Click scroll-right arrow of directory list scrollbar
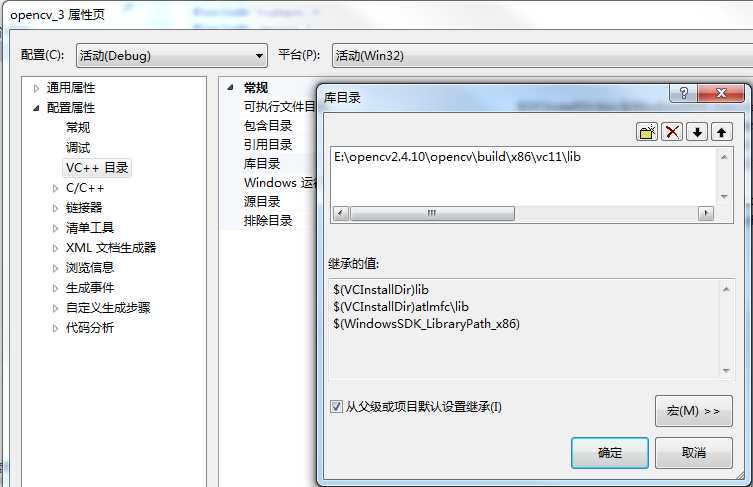The height and width of the screenshot is (487, 753). [x=705, y=213]
